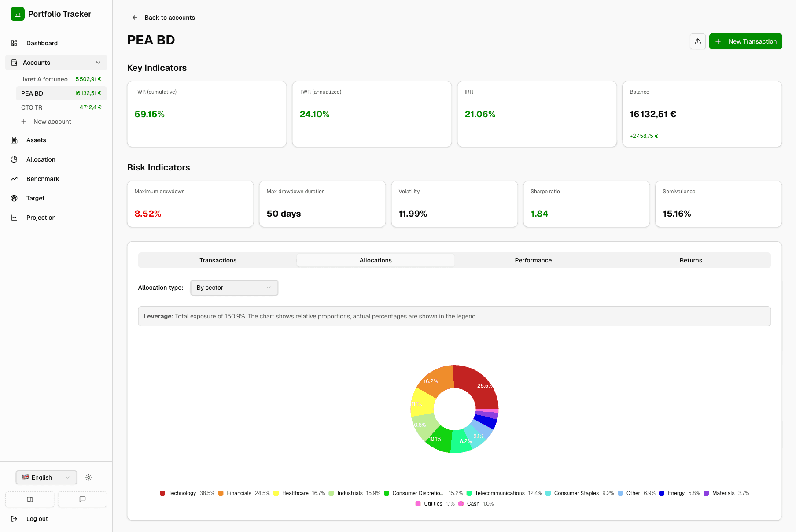Select the Transactions tab
Image resolution: width=796 pixels, height=532 pixels.
(217, 260)
